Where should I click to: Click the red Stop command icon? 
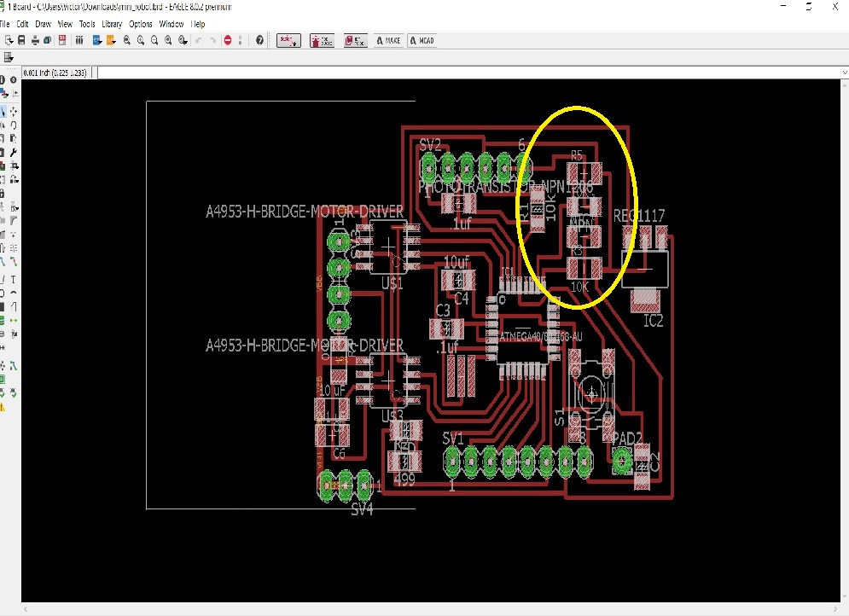coord(228,40)
